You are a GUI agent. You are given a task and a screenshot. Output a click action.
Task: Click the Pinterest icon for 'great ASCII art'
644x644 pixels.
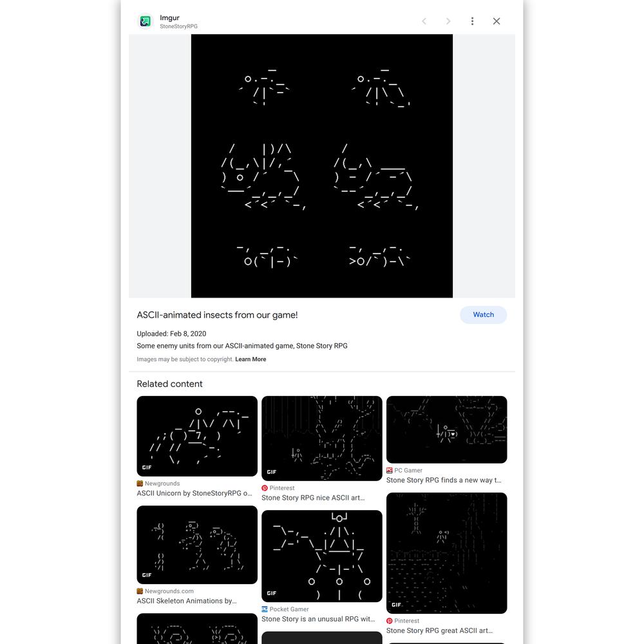(x=390, y=621)
